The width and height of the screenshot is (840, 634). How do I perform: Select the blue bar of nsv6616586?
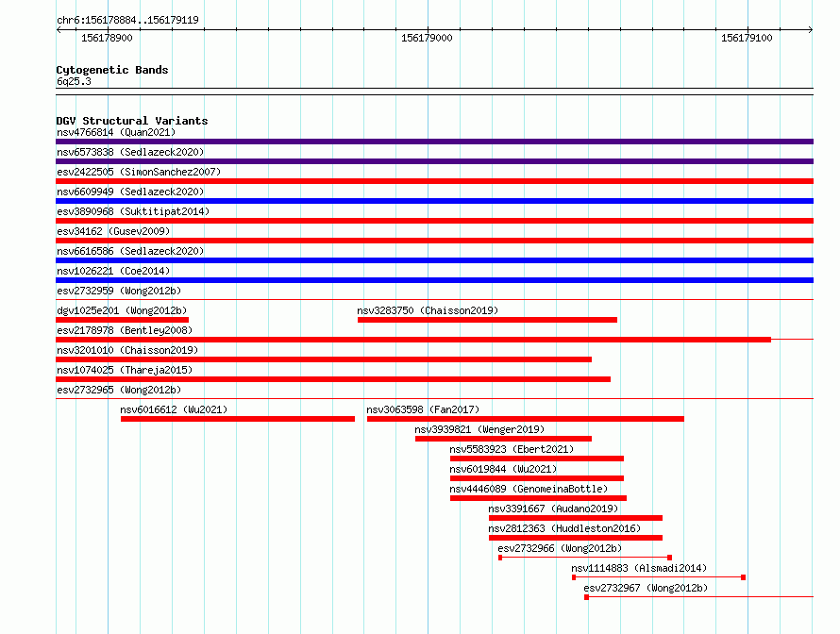click(434, 260)
